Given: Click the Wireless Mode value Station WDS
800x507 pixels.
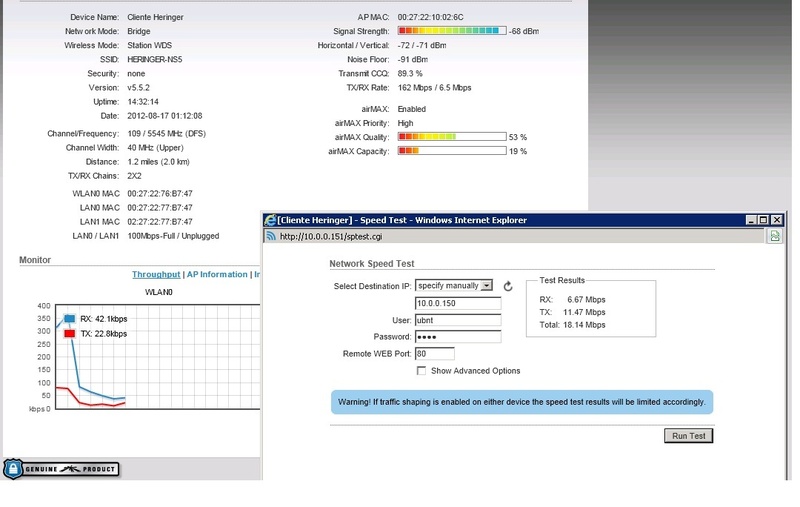Looking at the screenshot, I should 149,45.
